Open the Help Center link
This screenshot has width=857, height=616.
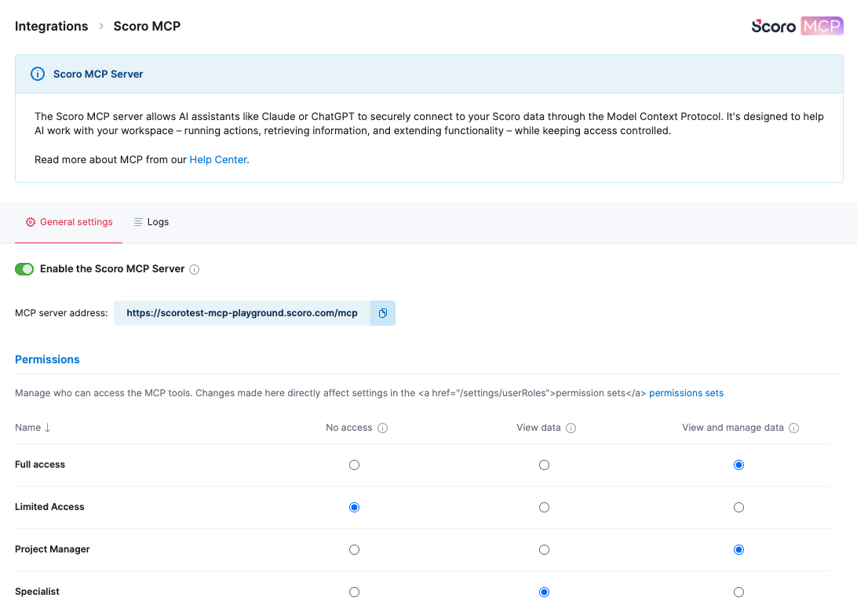218,159
